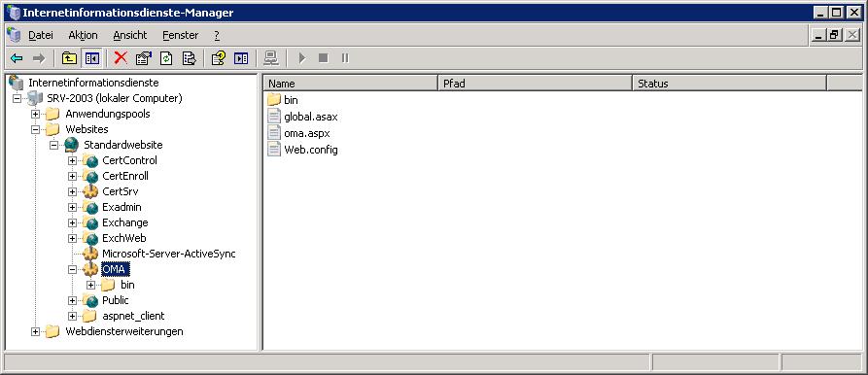Expand the Anwendungspools node
This screenshot has height=375, width=868.
(35, 114)
